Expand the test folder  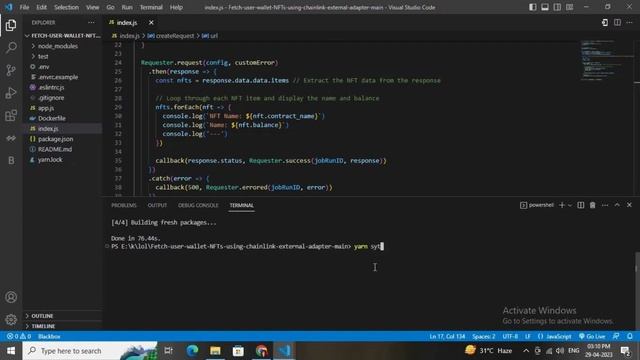(63, 56)
